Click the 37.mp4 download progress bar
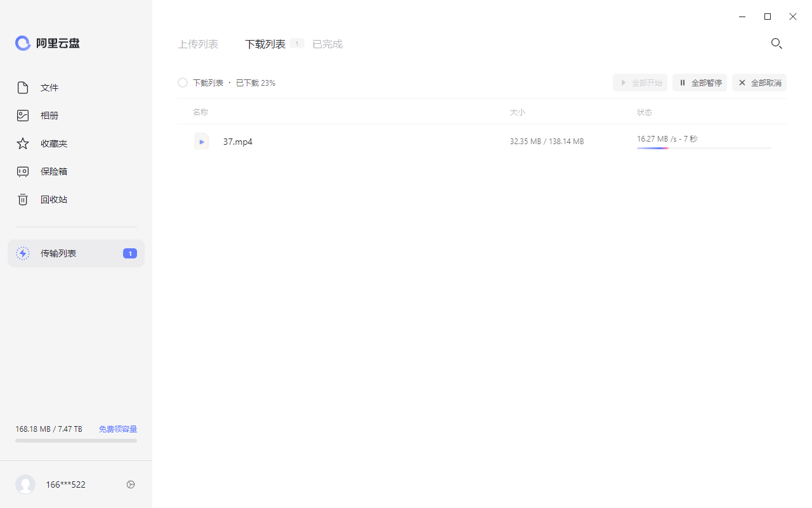The image size is (812, 508). click(704, 148)
